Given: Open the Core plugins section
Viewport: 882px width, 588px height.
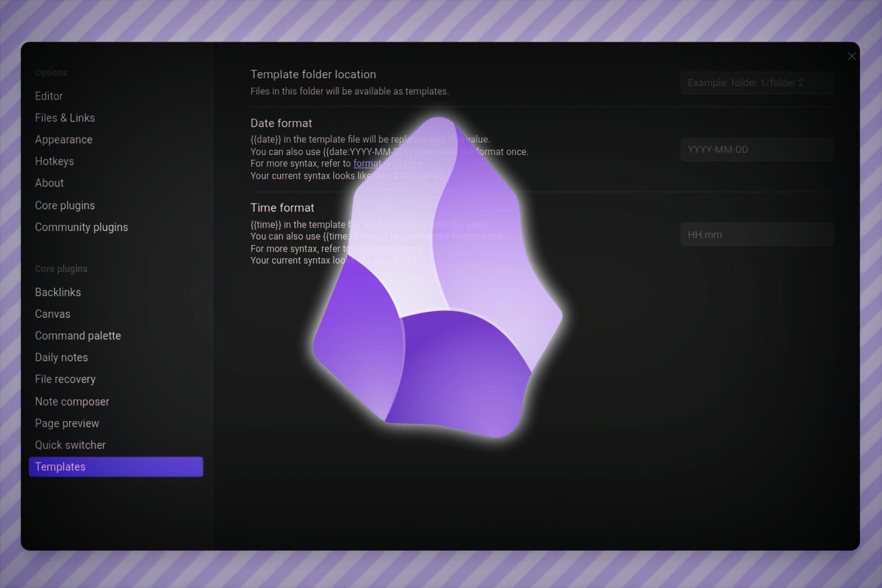Looking at the screenshot, I should [65, 205].
